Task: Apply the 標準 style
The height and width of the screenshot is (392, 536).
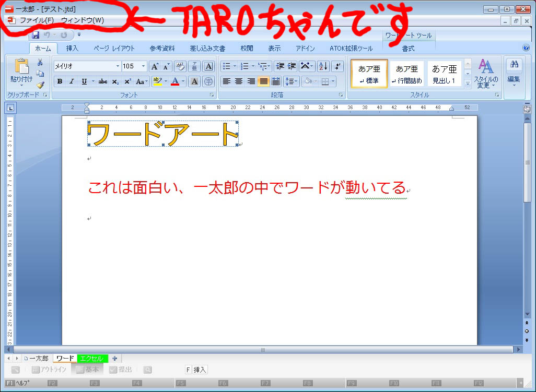Action: (369, 74)
